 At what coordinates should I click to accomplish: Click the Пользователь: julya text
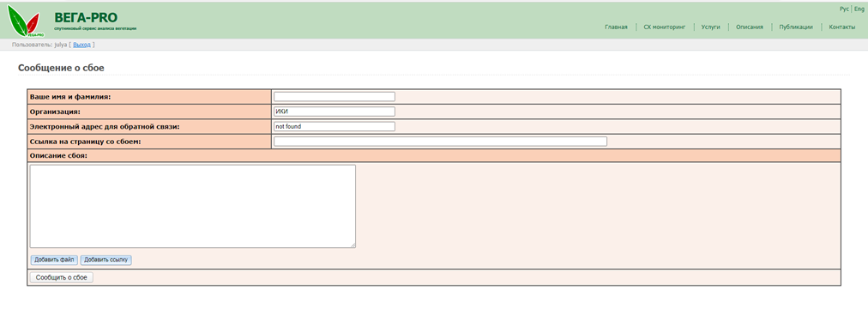point(39,45)
